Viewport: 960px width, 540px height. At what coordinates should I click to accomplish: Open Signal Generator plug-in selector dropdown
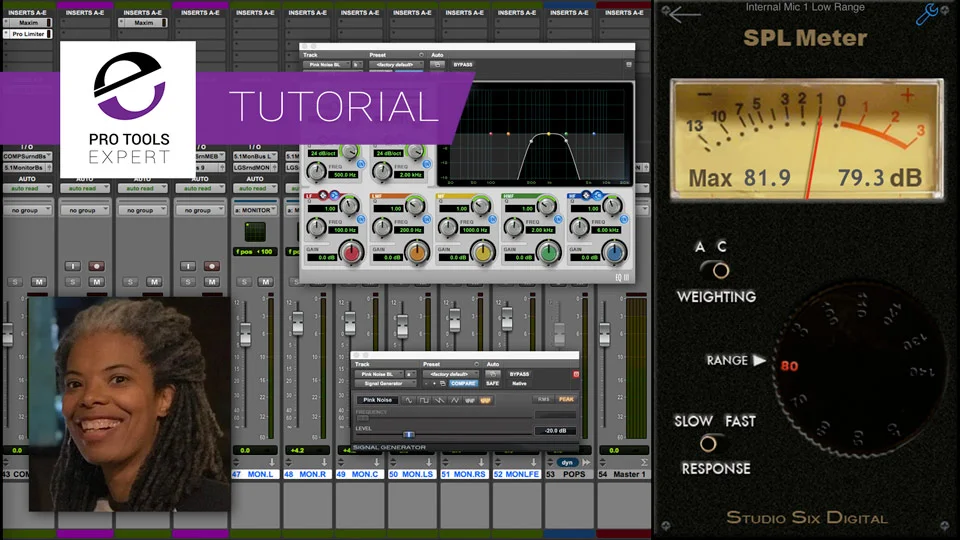click(386, 383)
